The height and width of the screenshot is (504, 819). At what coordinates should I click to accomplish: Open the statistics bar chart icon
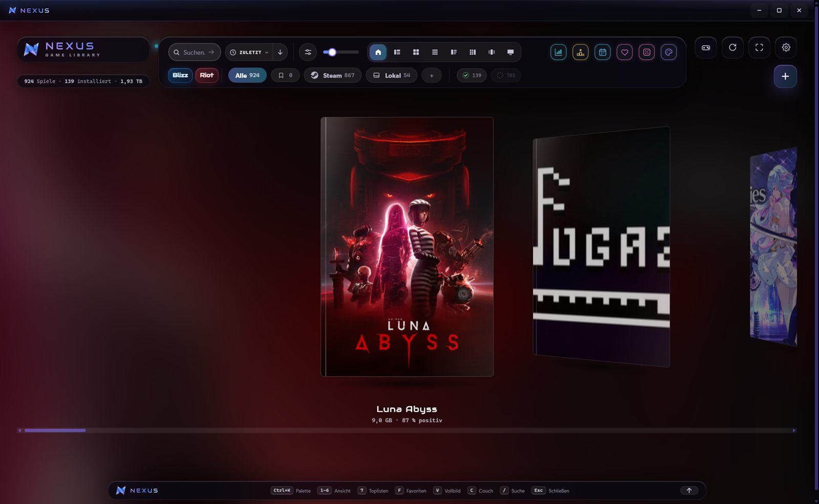(x=558, y=52)
